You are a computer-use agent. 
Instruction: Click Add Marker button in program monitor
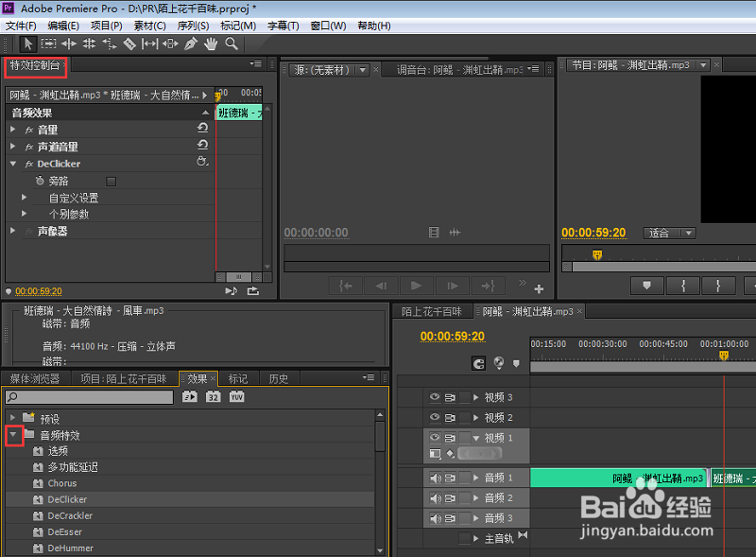pyautogui.click(x=647, y=286)
